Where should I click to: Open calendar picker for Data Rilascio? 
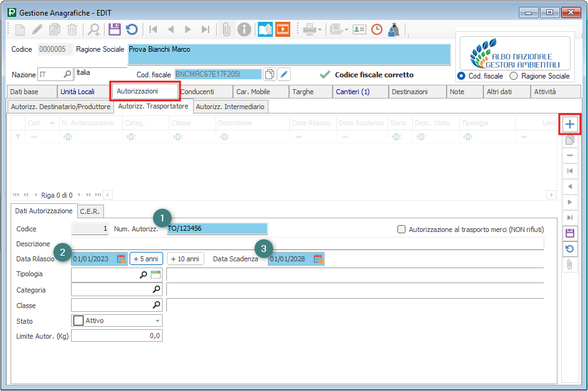point(121,259)
